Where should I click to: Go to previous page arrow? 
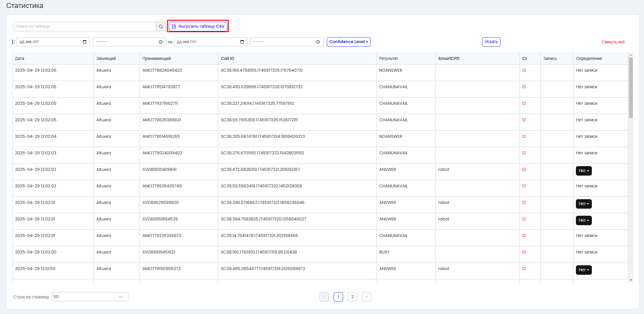(x=324, y=297)
